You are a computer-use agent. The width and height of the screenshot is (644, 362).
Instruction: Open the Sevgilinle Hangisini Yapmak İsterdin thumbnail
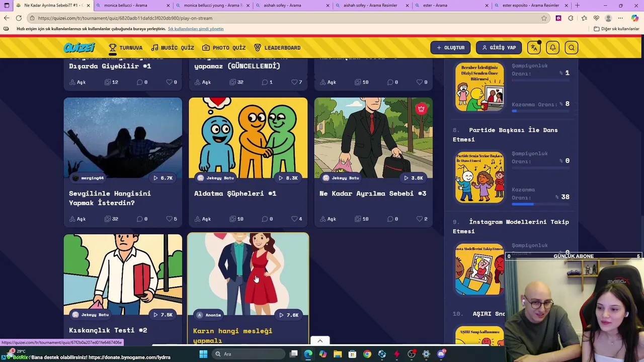pyautogui.click(x=123, y=138)
